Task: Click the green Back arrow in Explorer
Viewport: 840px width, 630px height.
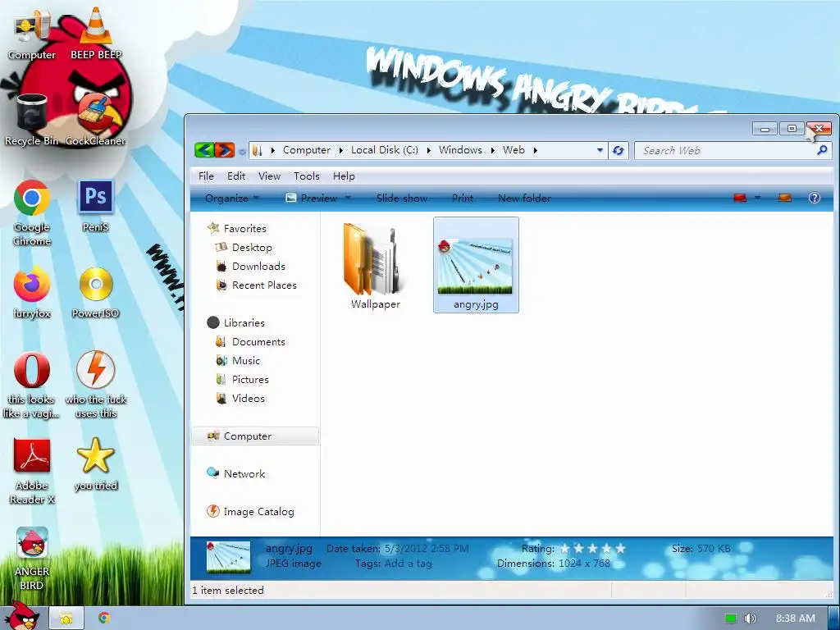Action: point(204,150)
